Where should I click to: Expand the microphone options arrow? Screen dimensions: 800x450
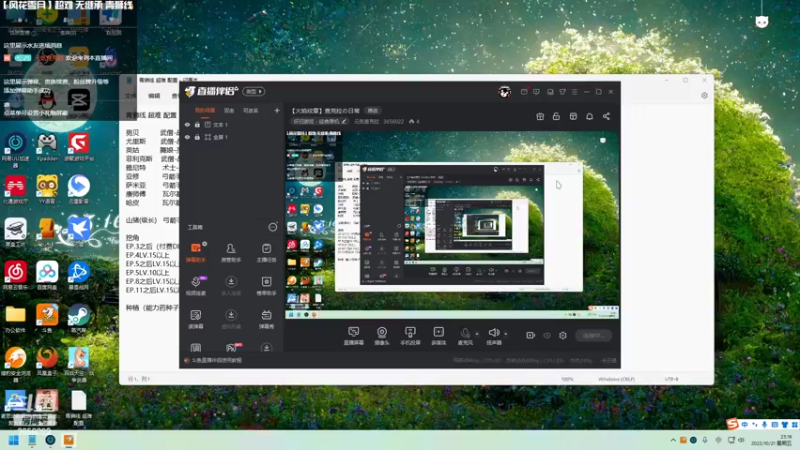tap(477, 334)
